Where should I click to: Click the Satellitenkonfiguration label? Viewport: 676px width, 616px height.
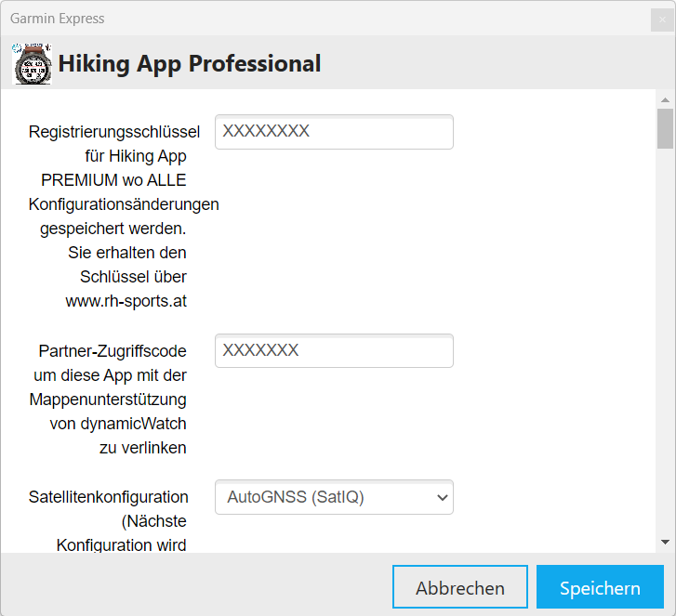click(x=109, y=497)
